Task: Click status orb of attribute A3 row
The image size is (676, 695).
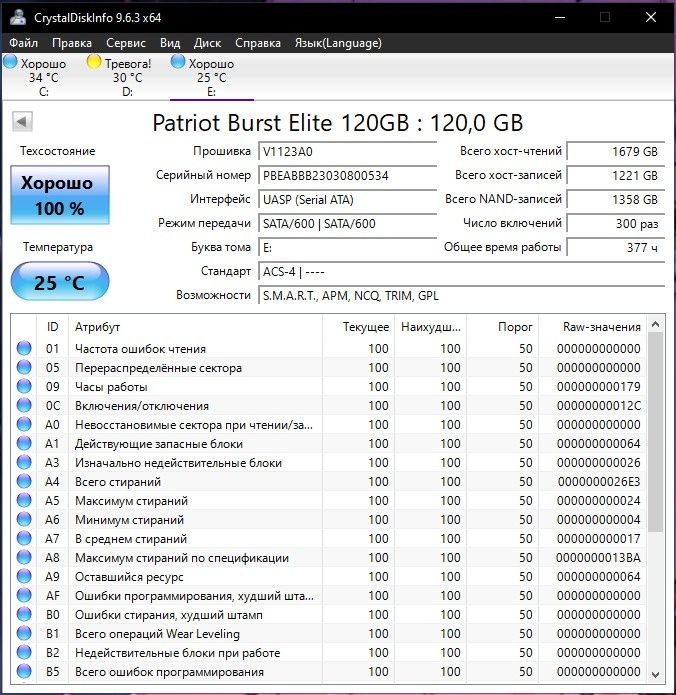Action: pyautogui.click(x=24, y=463)
